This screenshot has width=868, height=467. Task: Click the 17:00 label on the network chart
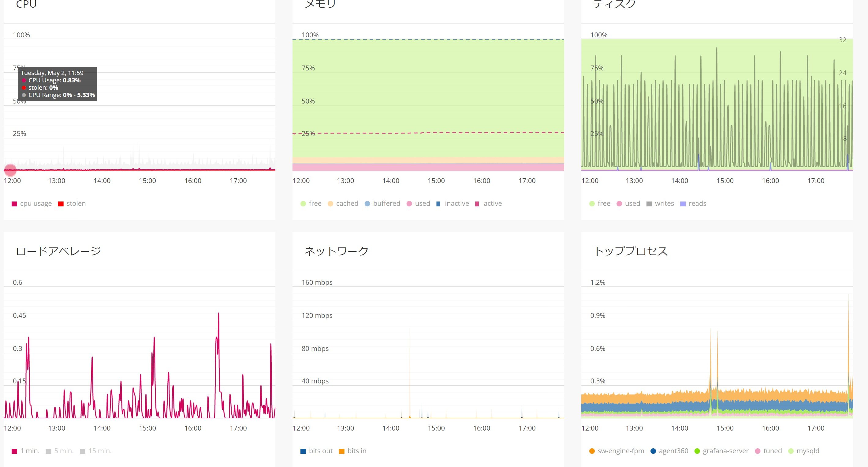point(527,428)
